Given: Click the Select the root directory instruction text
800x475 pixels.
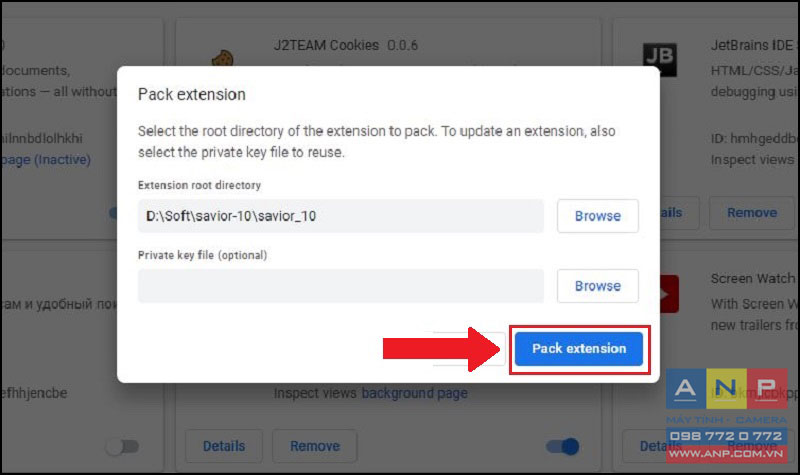Looking at the screenshot, I should (x=377, y=141).
